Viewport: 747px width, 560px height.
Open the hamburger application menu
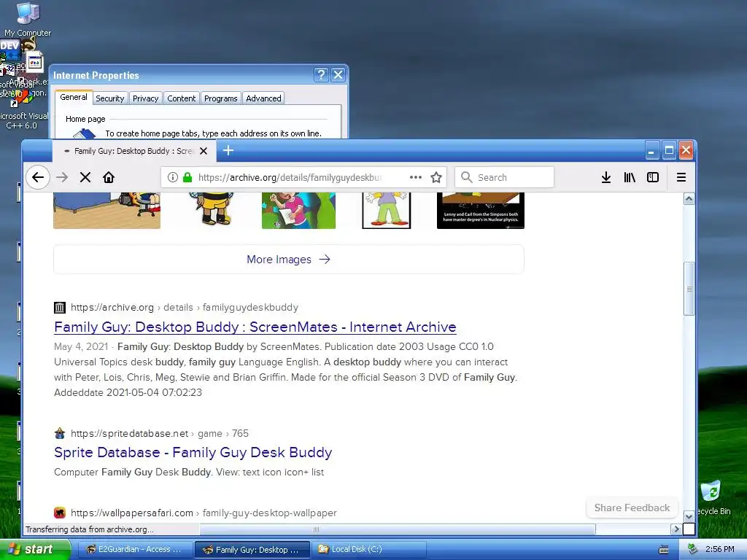pyautogui.click(x=681, y=178)
